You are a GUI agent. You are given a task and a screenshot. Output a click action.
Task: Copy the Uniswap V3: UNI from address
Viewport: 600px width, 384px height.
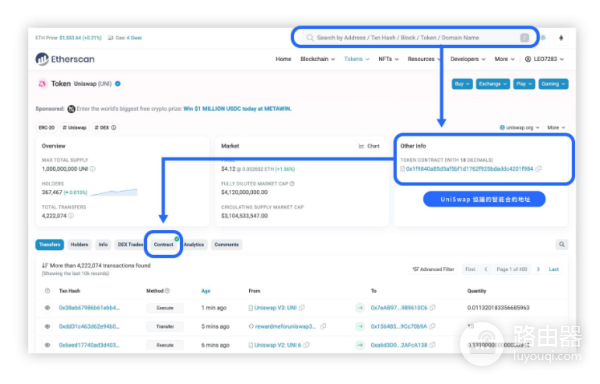(302, 308)
